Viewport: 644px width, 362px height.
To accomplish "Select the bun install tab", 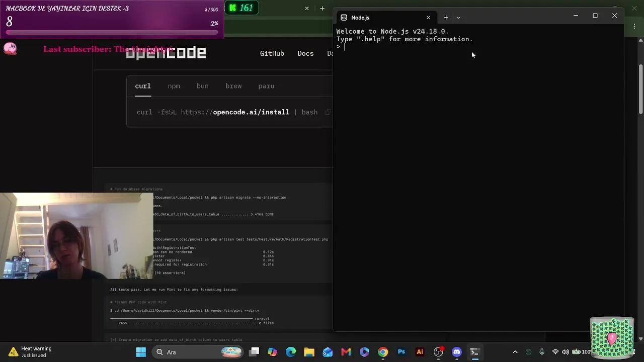I will (202, 86).
